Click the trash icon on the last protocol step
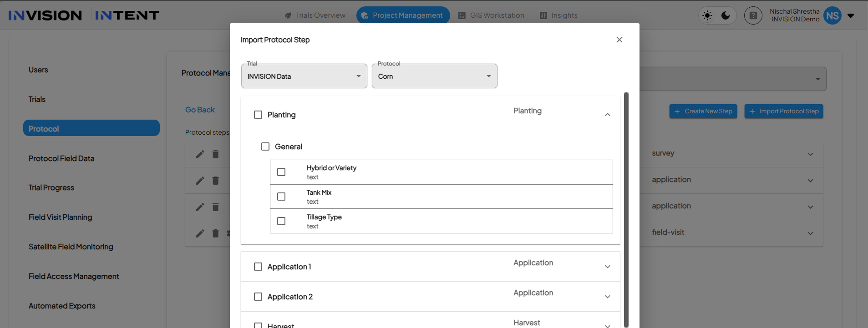The image size is (868, 328). tap(216, 233)
